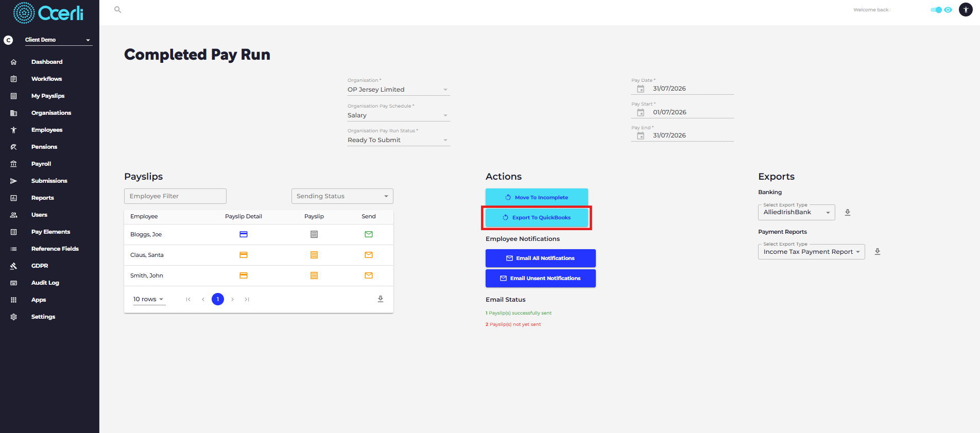Expand the Client Demo selector
The image size is (980, 433).
[x=58, y=40]
